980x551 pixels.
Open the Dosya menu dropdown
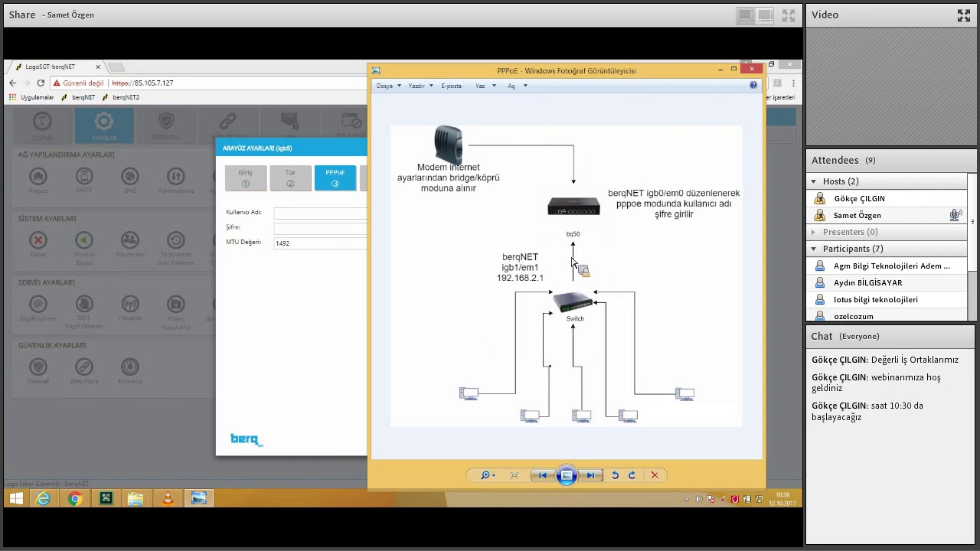click(388, 86)
